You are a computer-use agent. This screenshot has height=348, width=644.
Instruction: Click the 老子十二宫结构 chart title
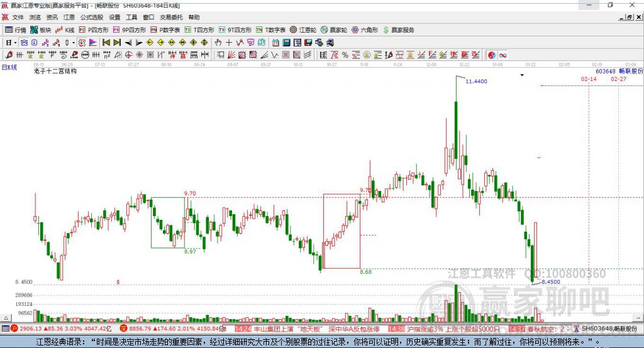[x=55, y=71]
